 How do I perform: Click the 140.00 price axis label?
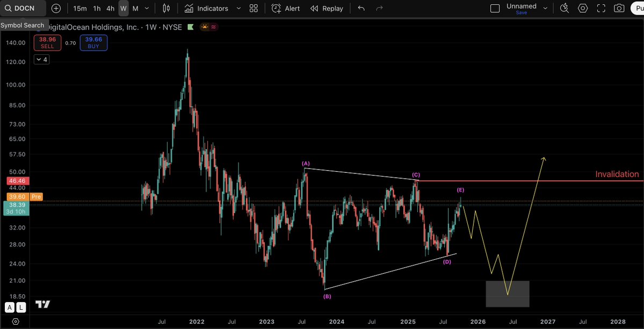click(x=16, y=42)
